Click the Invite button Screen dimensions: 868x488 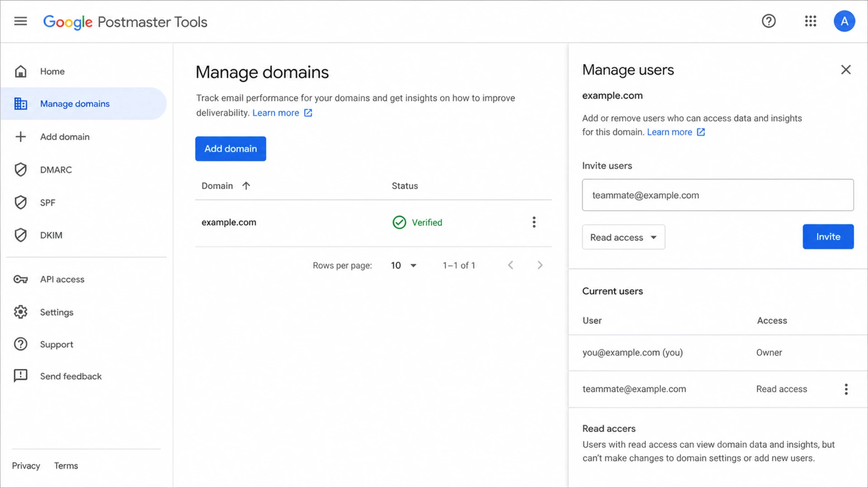(x=828, y=237)
